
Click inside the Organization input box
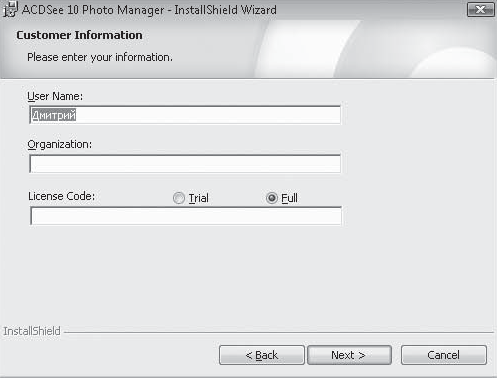(x=185, y=164)
